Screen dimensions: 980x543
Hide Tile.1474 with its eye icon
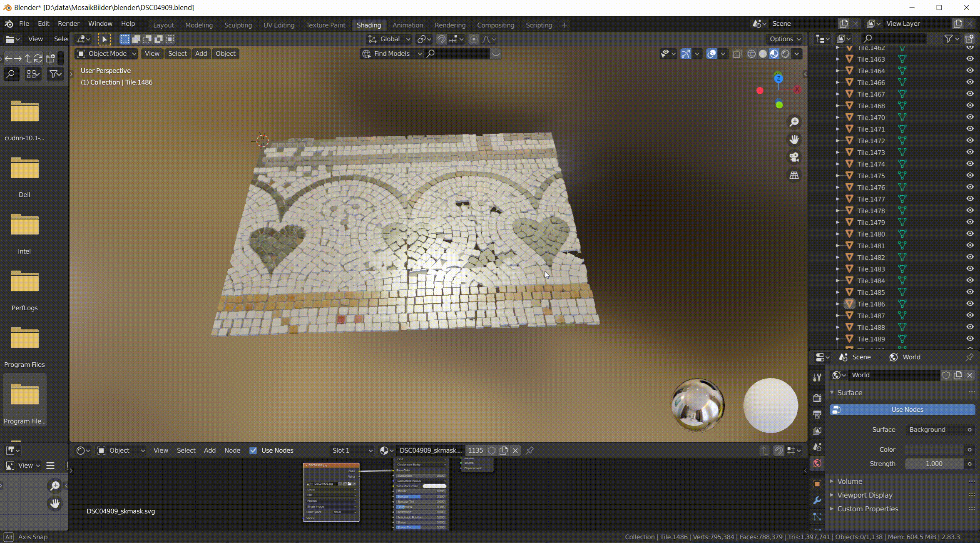pyautogui.click(x=970, y=164)
